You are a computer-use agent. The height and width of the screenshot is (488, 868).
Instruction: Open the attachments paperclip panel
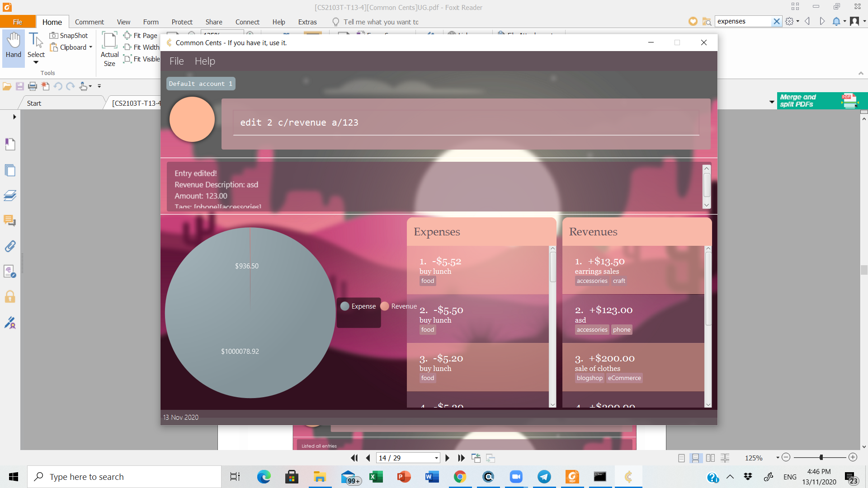[x=10, y=246]
